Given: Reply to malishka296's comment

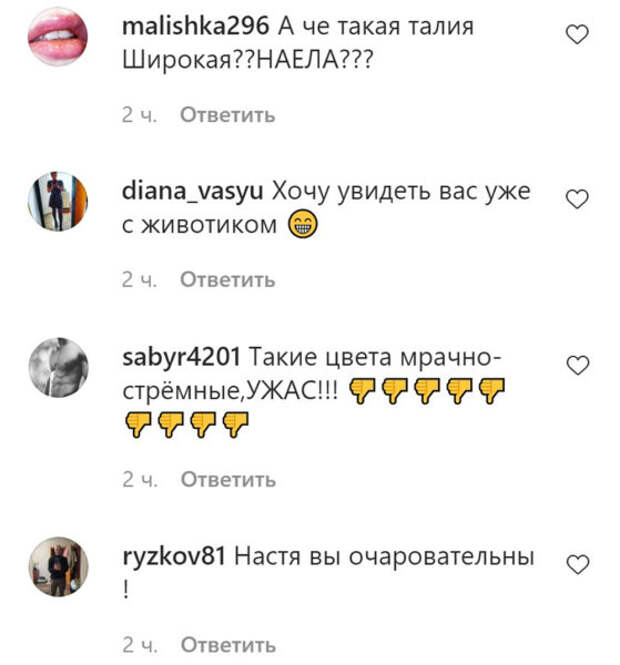Looking at the screenshot, I should tap(228, 115).
